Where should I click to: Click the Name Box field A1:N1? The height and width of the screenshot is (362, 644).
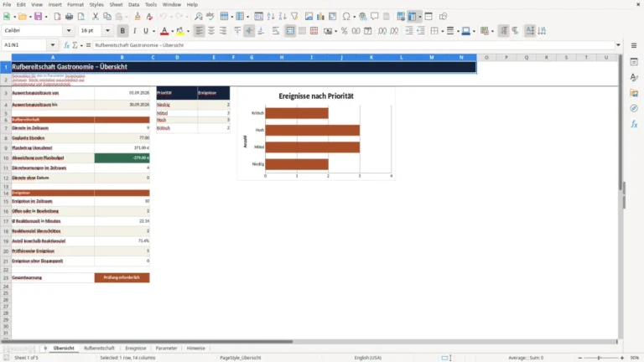point(25,45)
